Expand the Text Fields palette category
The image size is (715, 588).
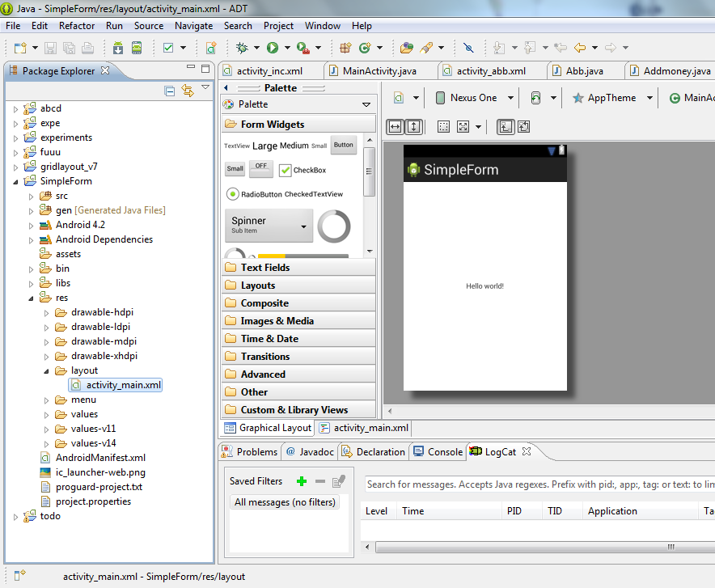[x=264, y=268]
